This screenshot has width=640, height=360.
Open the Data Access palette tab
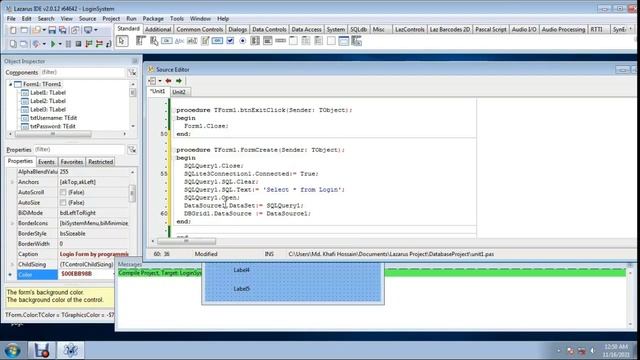(x=307, y=29)
